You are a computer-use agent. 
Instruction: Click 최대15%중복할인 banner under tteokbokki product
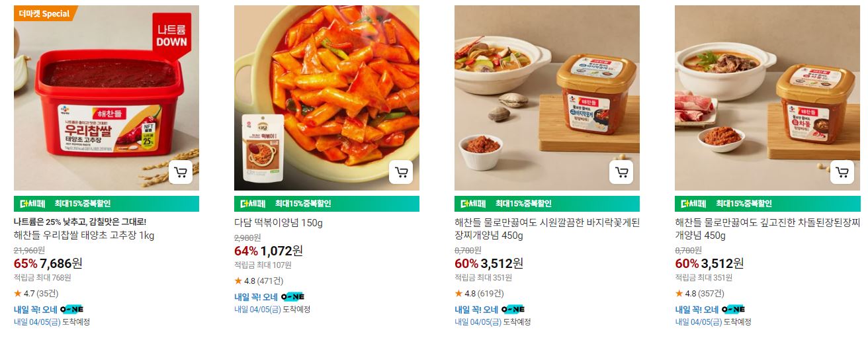click(327, 204)
